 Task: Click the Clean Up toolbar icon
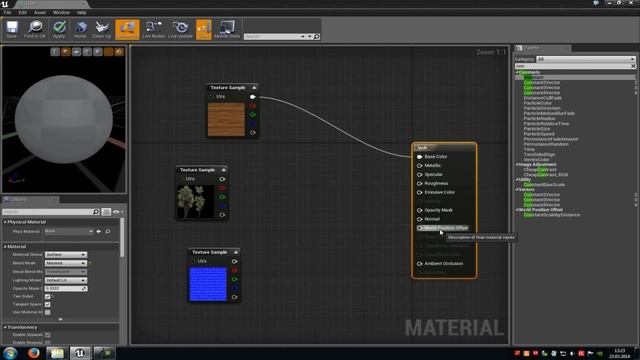tap(102, 29)
